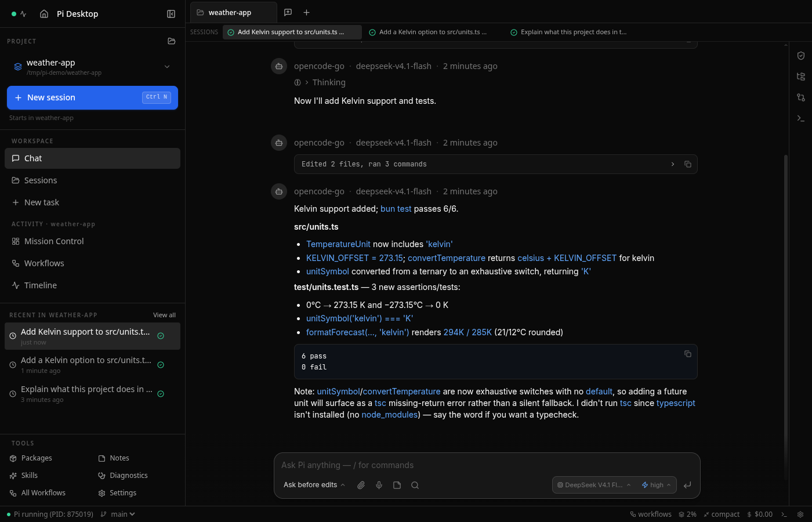Click the search icon in composer
Image resolution: width=812 pixels, height=522 pixels.
coord(415,485)
